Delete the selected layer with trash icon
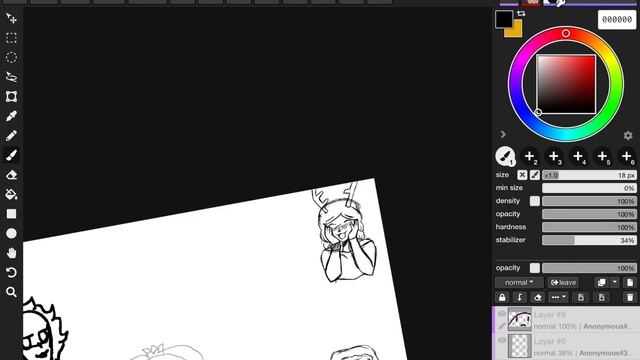 630,298
